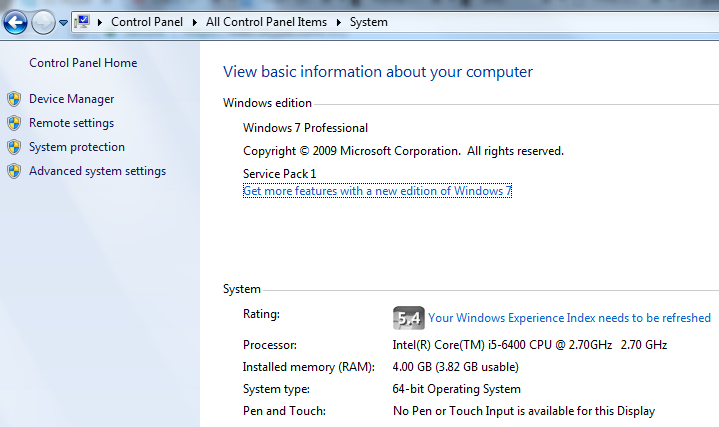Screen dimensions: 719x427
Task: Click the 4.00 GB installed memory value
Action: pyautogui.click(x=455, y=367)
